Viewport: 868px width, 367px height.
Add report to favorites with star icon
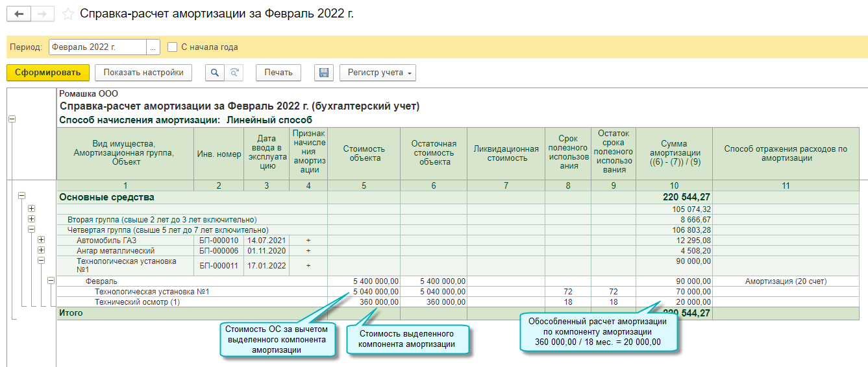[x=68, y=14]
